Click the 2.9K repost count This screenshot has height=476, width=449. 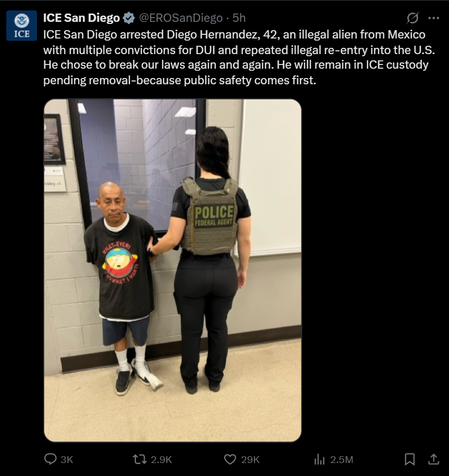[161, 459]
